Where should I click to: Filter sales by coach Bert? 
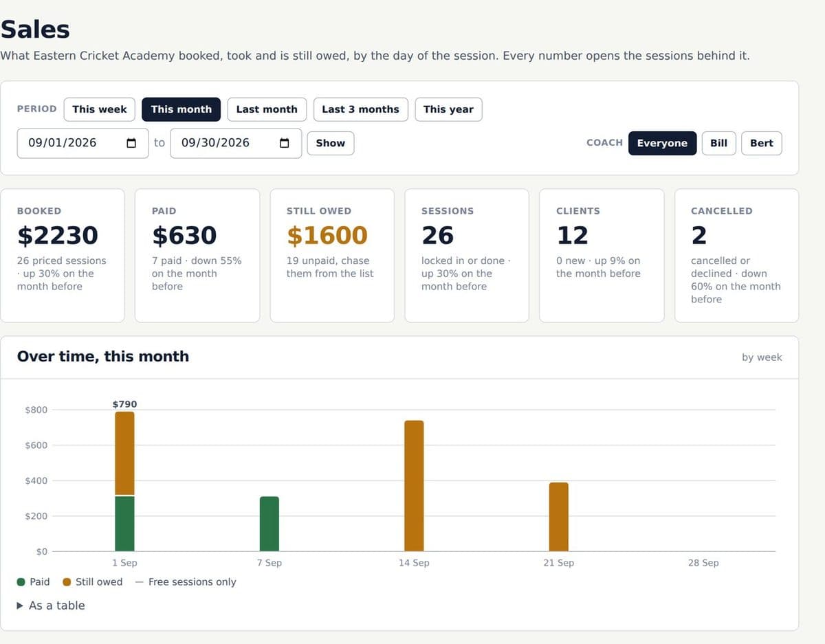tap(762, 143)
